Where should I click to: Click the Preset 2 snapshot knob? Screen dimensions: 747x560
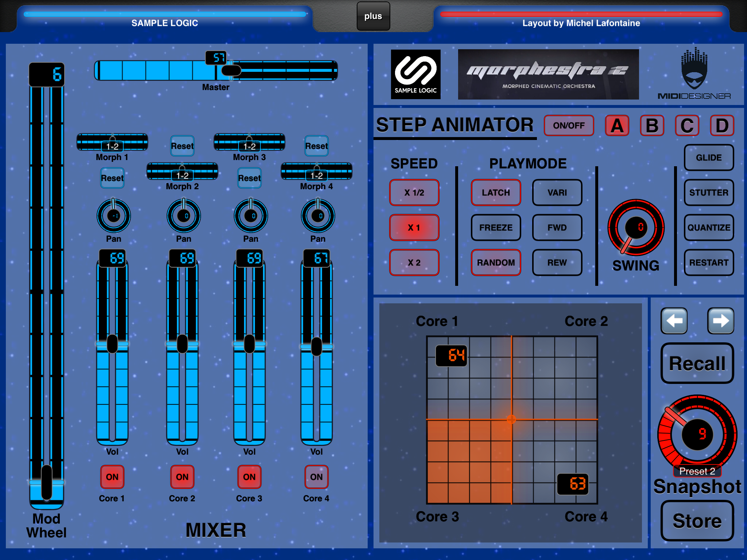pos(697,435)
